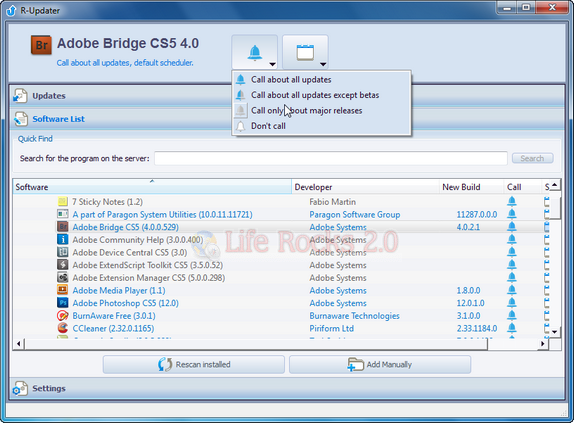Click the CCleaner app icon

click(x=63, y=328)
